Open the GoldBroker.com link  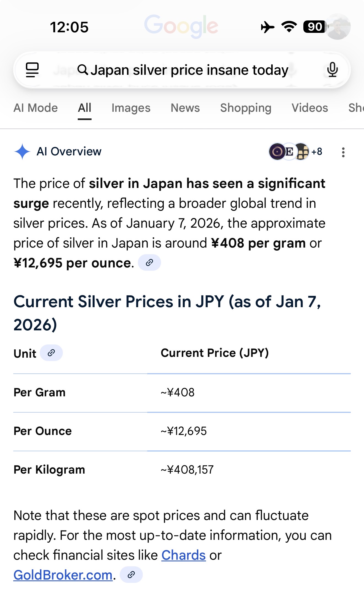pos(63,575)
